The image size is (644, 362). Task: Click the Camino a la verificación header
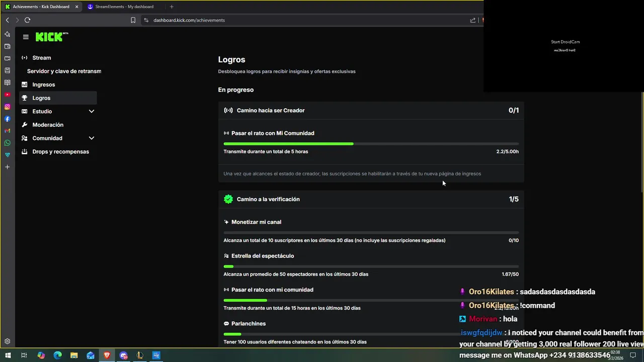click(371, 199)
